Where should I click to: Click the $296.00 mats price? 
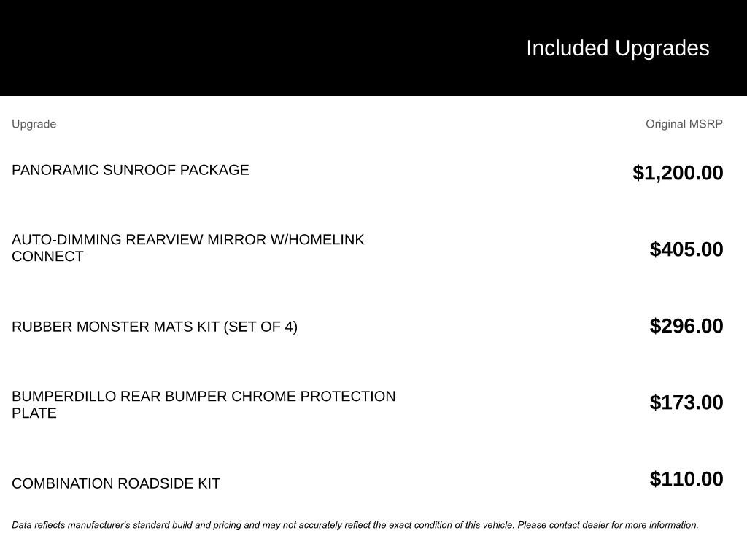click(x=686, y=326)
